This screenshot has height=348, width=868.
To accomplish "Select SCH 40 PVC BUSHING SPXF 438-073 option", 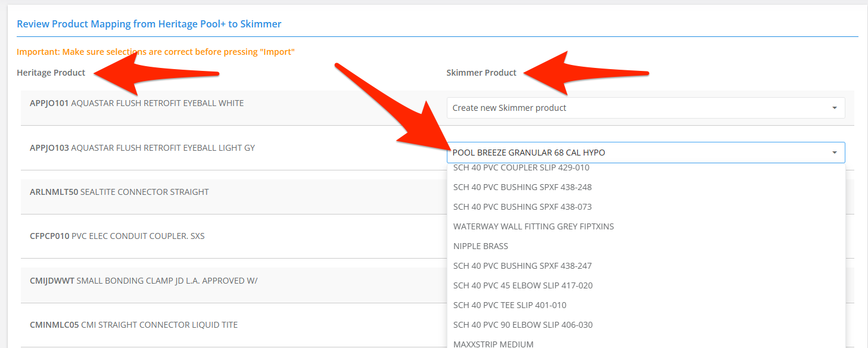I will click(x=646, y=207).
